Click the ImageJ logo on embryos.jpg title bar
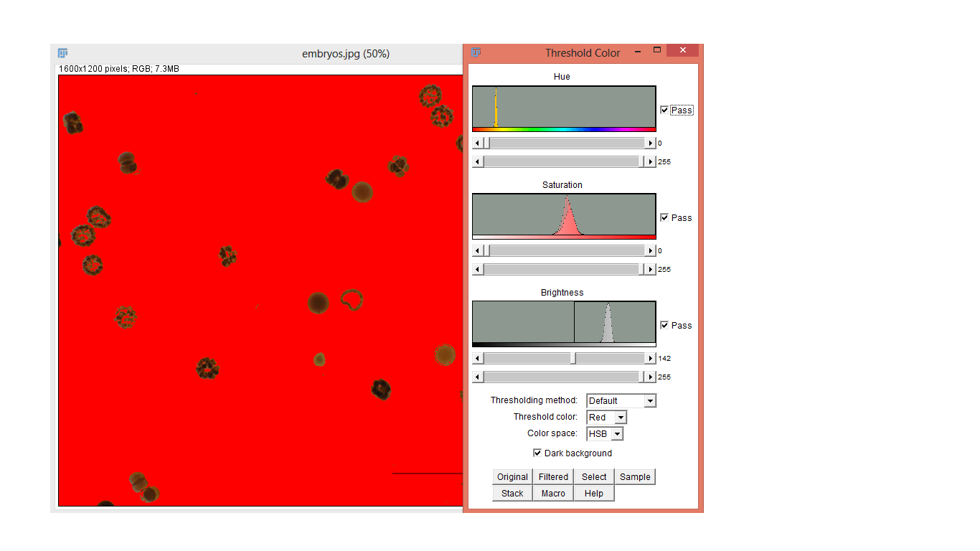This screenshot has width=980, height=551. click(x=63, y=52)
